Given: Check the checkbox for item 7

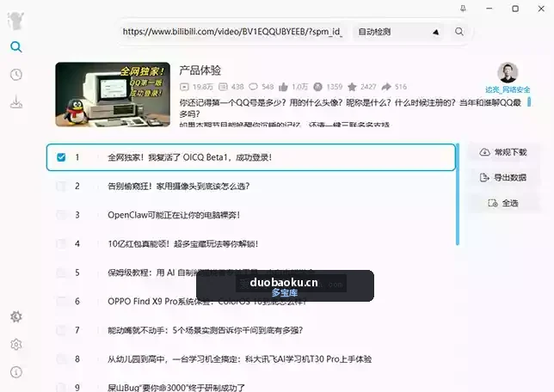Looking at the screenshot, I should pos(61,330).
